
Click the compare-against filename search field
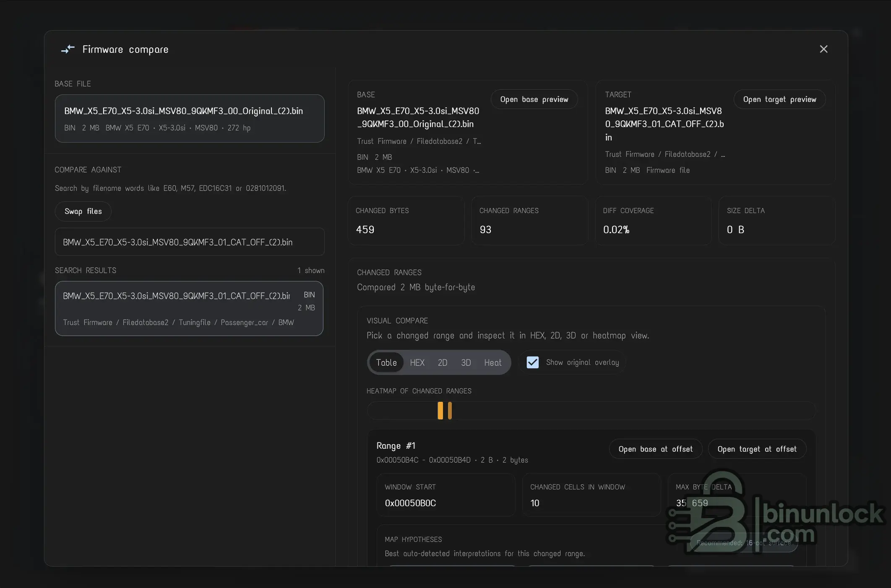point(189,242)
